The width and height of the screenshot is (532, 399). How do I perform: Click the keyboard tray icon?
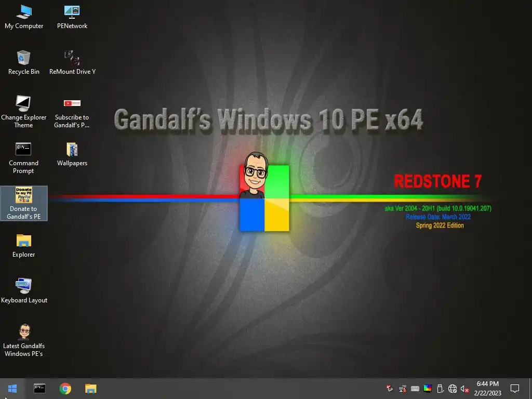tap(415, 389)
